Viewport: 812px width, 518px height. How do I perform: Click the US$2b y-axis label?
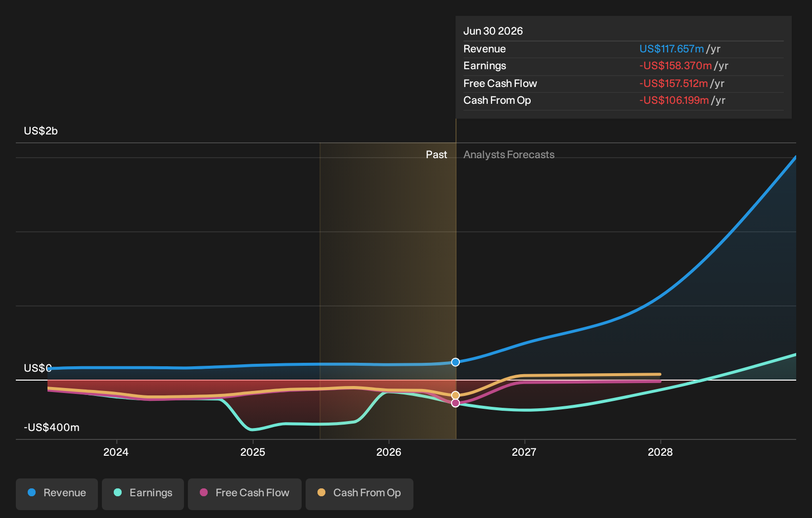click(41, 131)
